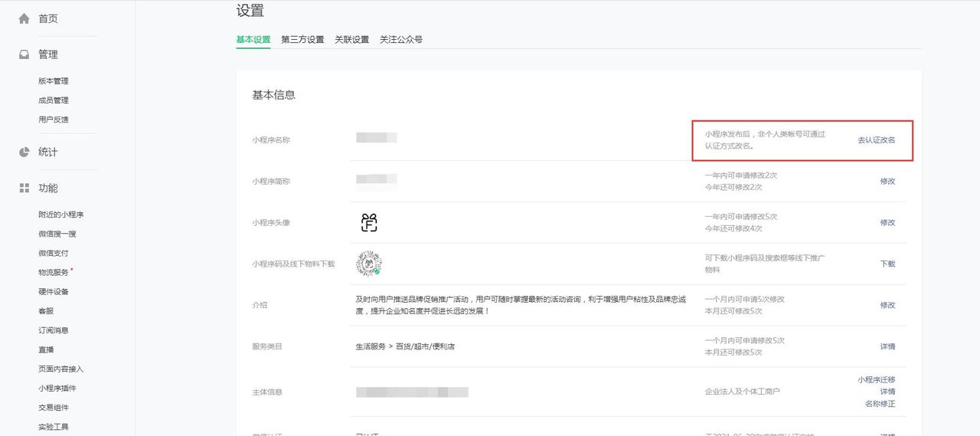Open 订阅消息 in the sidebar
This screenshot has width=980, height=436.
(54, 330)
